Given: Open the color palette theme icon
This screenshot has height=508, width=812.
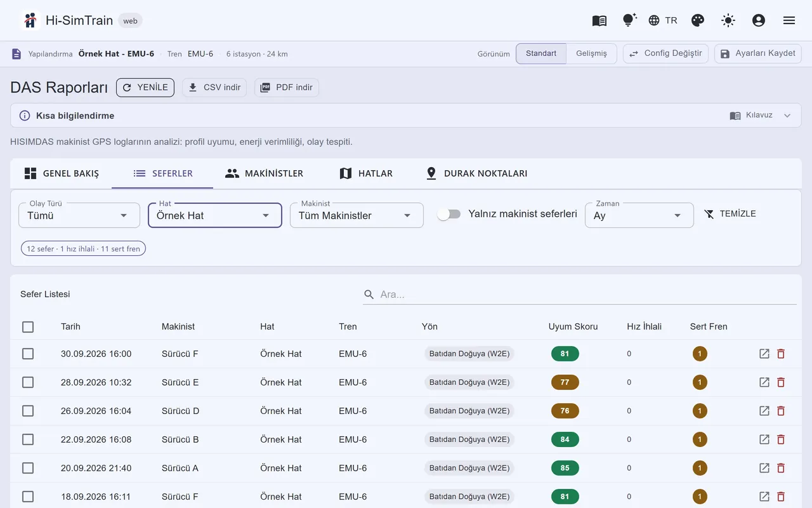Looking at the screenshot, I should (698, 20).
